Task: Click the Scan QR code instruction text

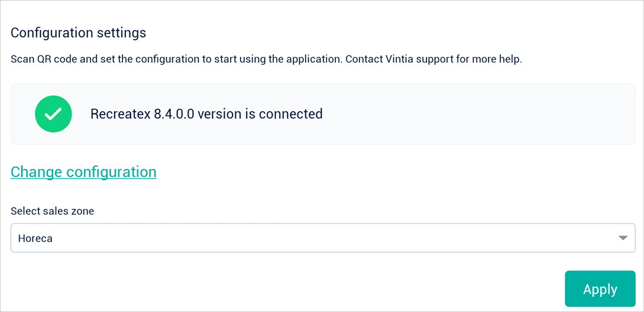Action: pos(176,60)
